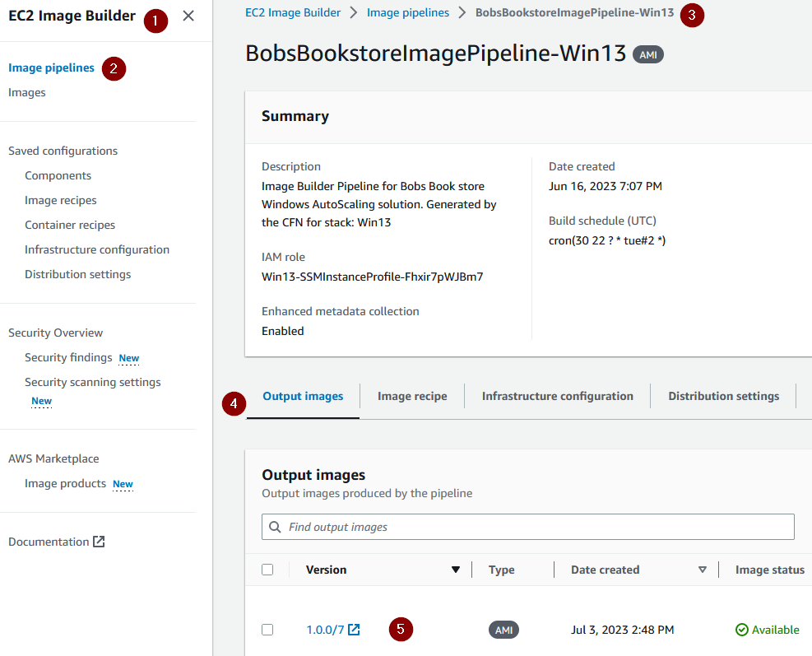
Task: Check the select-all checkbox in the table header
Action: [267, 569]
